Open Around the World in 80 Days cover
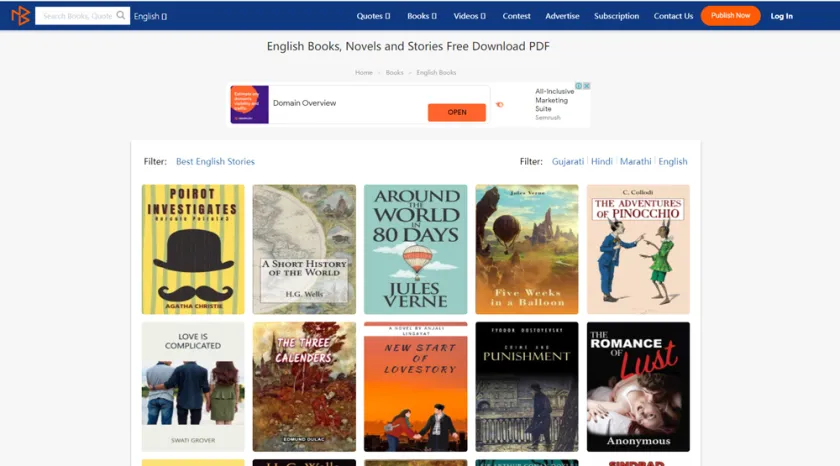Viewport: 840px width, 466px height. (416, 249)
